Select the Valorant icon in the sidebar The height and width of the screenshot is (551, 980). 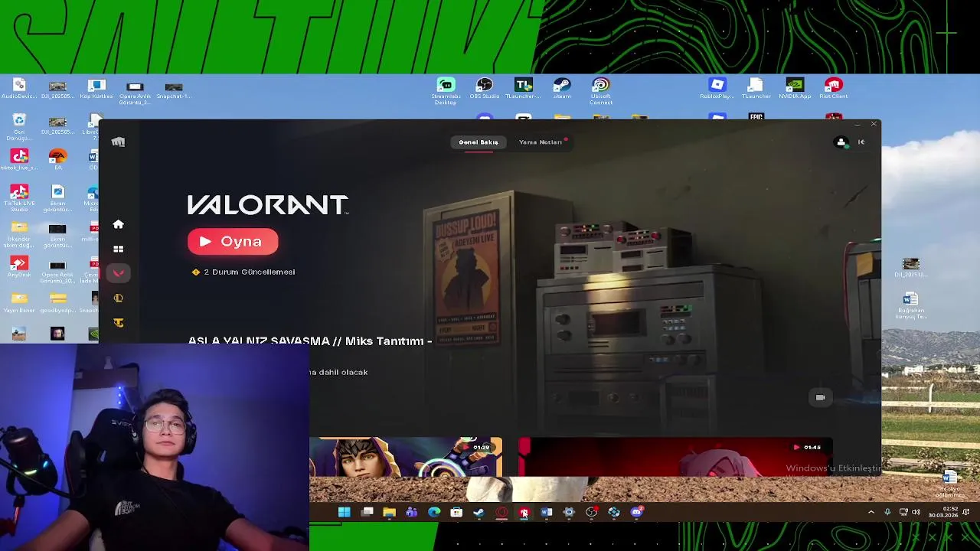118,273
